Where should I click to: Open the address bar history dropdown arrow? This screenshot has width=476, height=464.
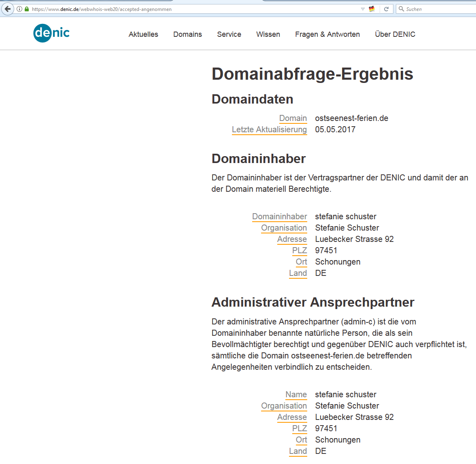pos(363,9)
